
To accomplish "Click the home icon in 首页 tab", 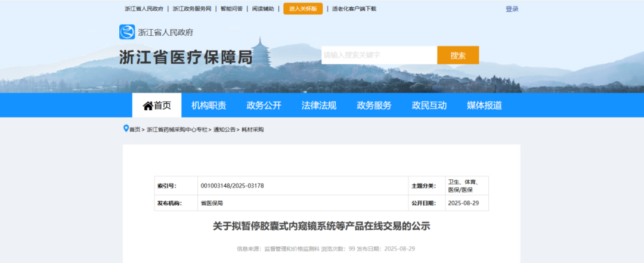I will [x=148, y=106].
